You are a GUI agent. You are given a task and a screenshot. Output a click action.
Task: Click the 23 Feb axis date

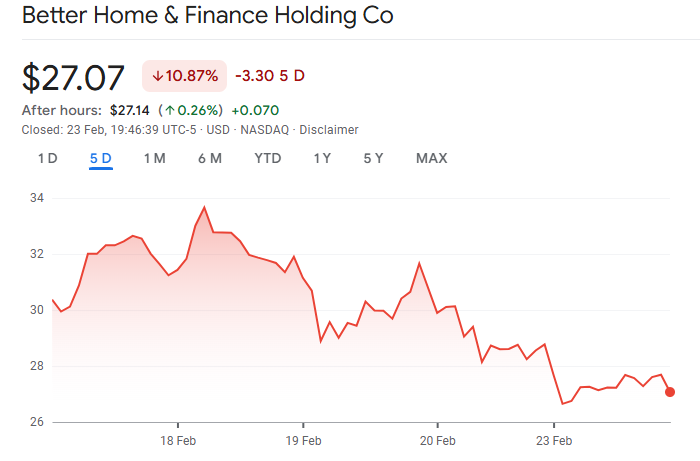pyautogui.click(x=553, y=440)
